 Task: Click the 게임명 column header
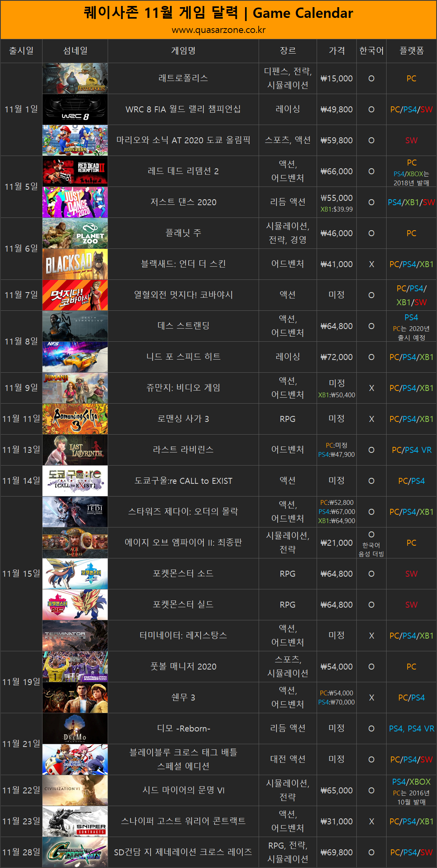[183, 51]
